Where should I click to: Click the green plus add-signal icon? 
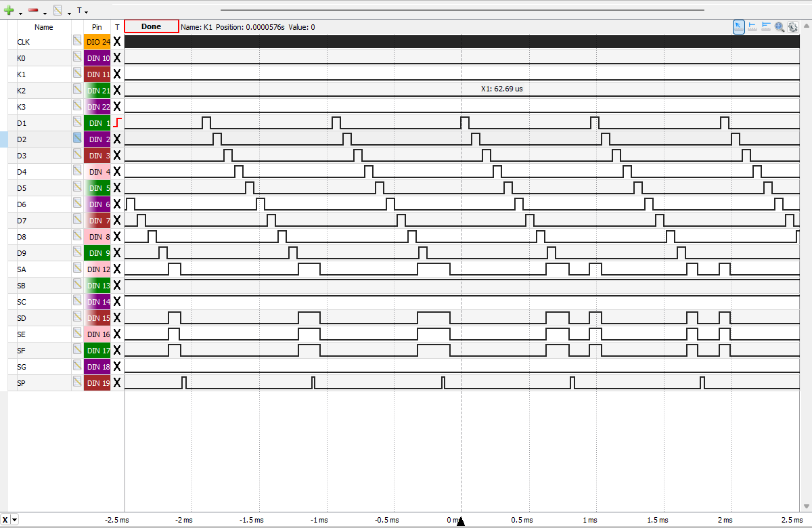pyautogui.click(x=9, y=11)
